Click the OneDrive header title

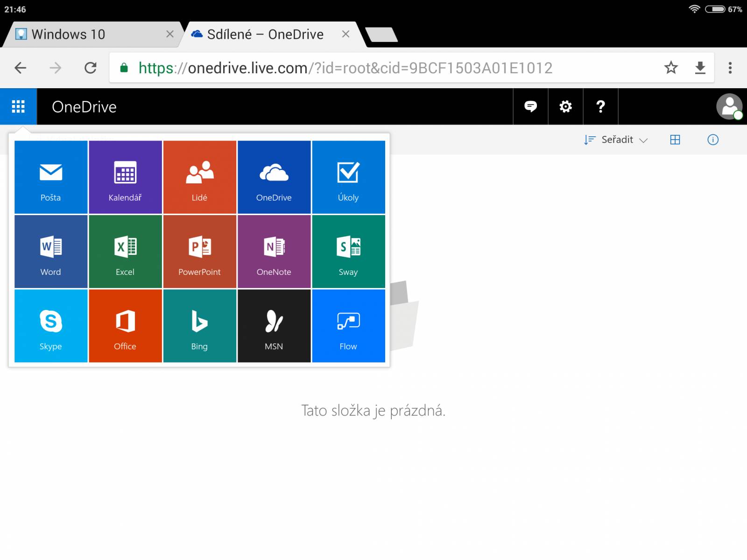pos(84,107)
